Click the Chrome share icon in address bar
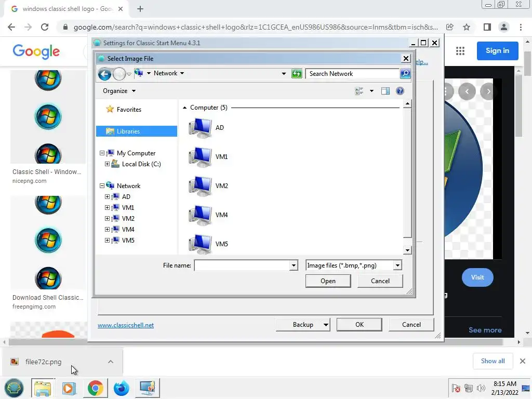The height and width of the screenshot is (399, 532). point(450,27)
